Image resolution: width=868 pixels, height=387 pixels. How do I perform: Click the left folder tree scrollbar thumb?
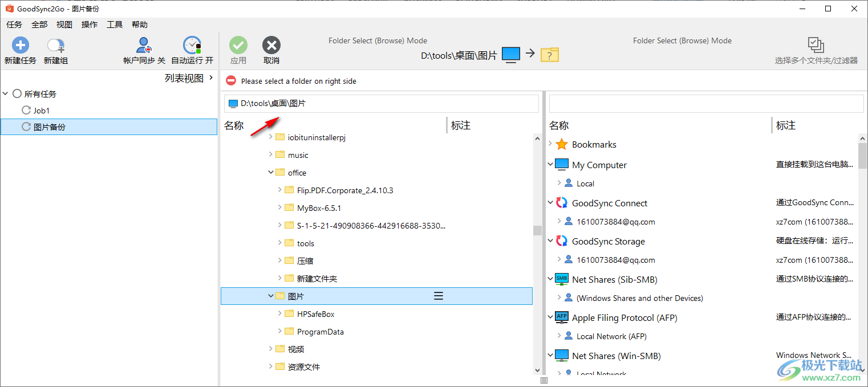tap(537, 230)
